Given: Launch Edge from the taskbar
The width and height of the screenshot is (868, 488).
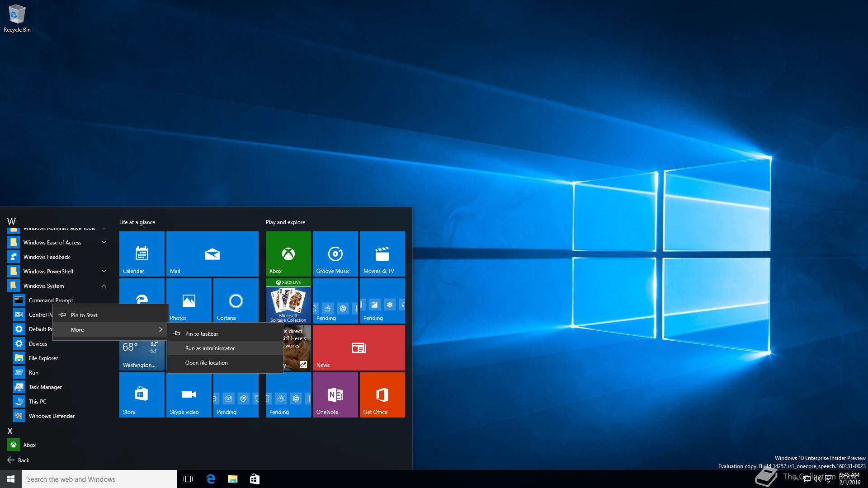Looking at the screenshot, I should (210, 479).
